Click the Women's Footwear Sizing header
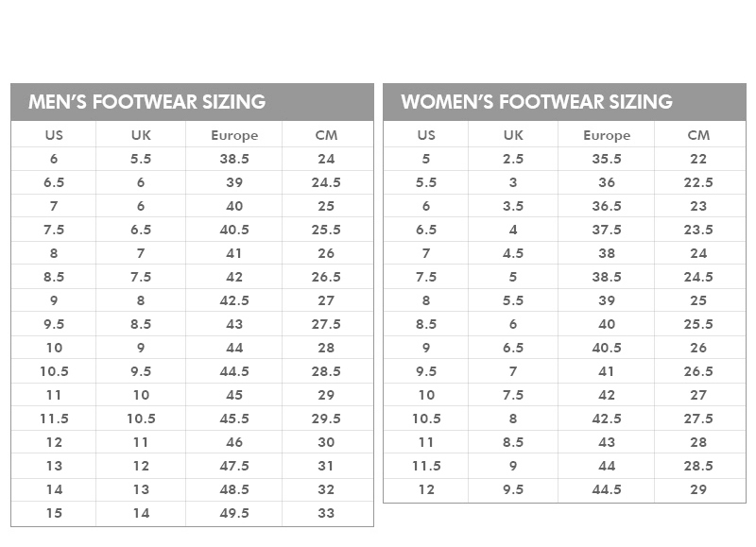 click(x=537, y=102)
